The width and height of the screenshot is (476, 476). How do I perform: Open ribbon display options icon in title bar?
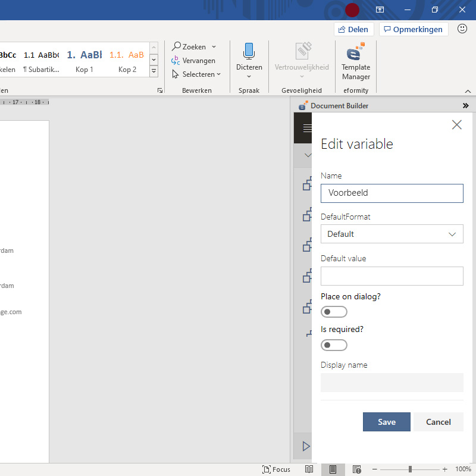pyautogui.click(x=380, y=10)
